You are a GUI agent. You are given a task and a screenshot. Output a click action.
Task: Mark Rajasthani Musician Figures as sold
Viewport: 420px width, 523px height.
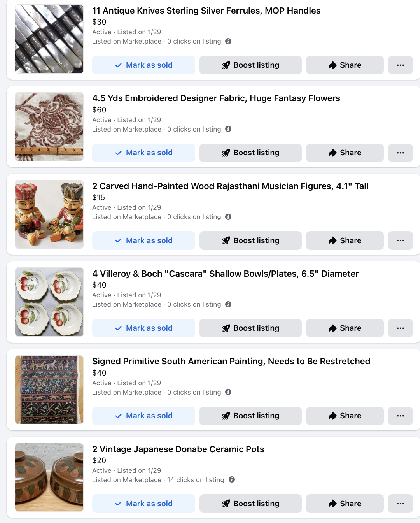pos(143,240)
